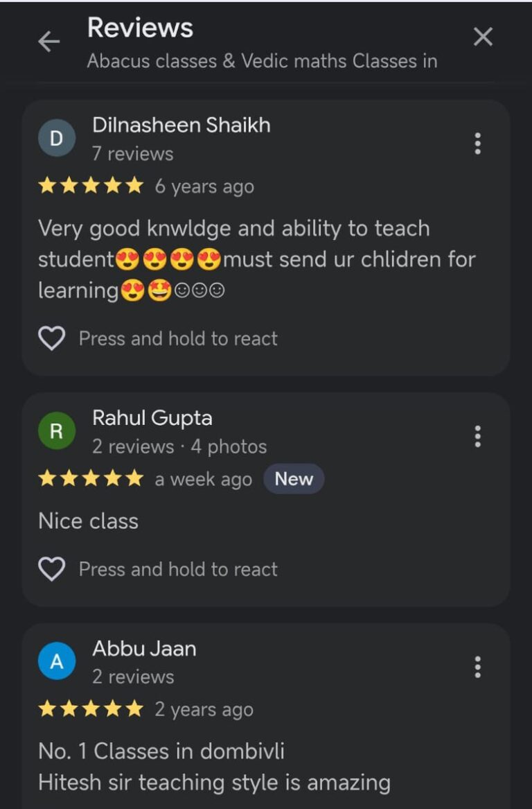Tap 'Press and hold to react' under Rahul's review
The width and height of the screenshot is (532, 809).
coord(178,569)
